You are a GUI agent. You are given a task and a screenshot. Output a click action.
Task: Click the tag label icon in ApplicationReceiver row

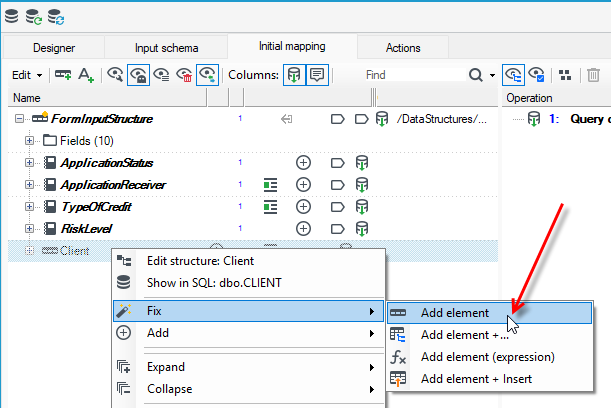tap(337, 185)
